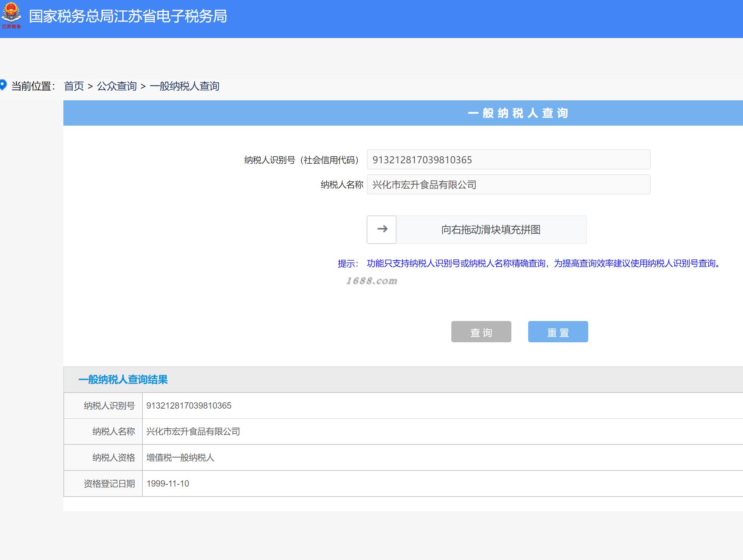Click the location pin icon near breadcrumb
Screen dimensions: 743x560
(x=3, y=85)
